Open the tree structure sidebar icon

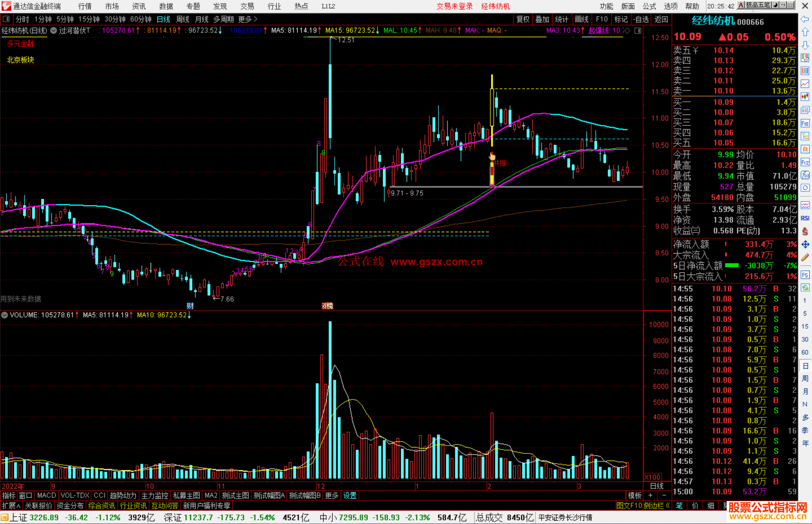pos(805,136)
